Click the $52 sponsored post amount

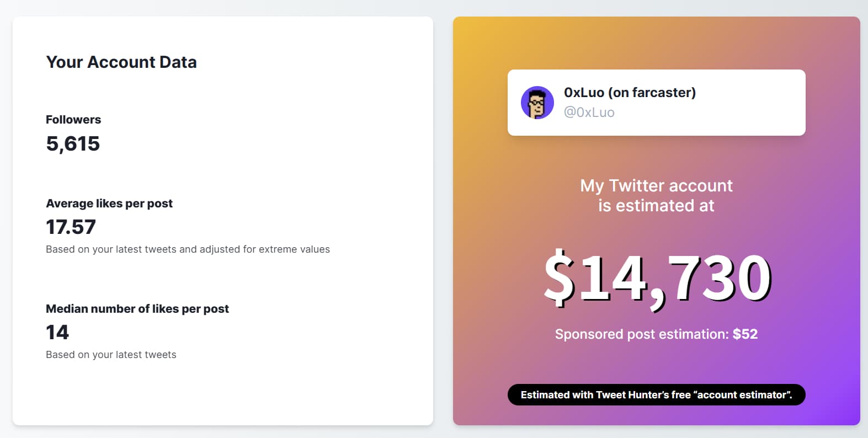(x=745, y=334)
